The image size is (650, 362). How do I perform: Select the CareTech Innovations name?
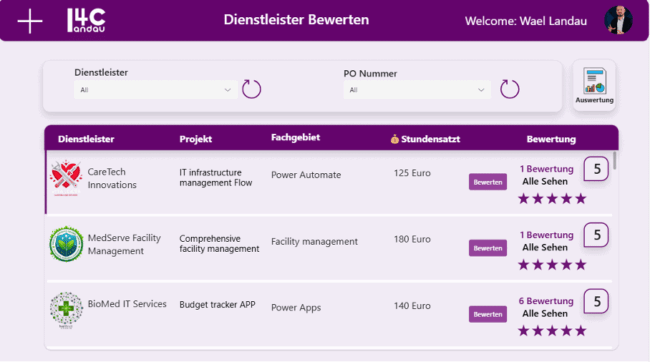[x=112, y=178]
